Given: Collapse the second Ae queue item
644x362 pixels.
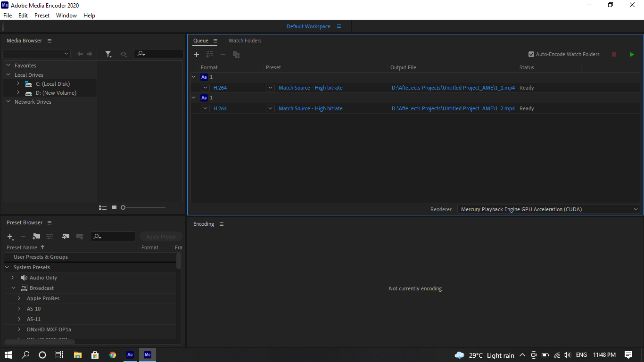Looking at the screenshot, I should [194, 98].
